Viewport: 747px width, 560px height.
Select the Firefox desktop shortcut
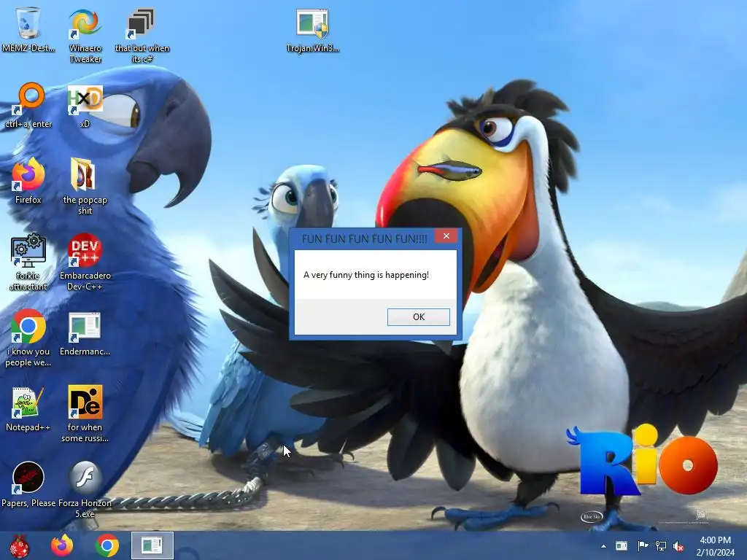[28, 181]
